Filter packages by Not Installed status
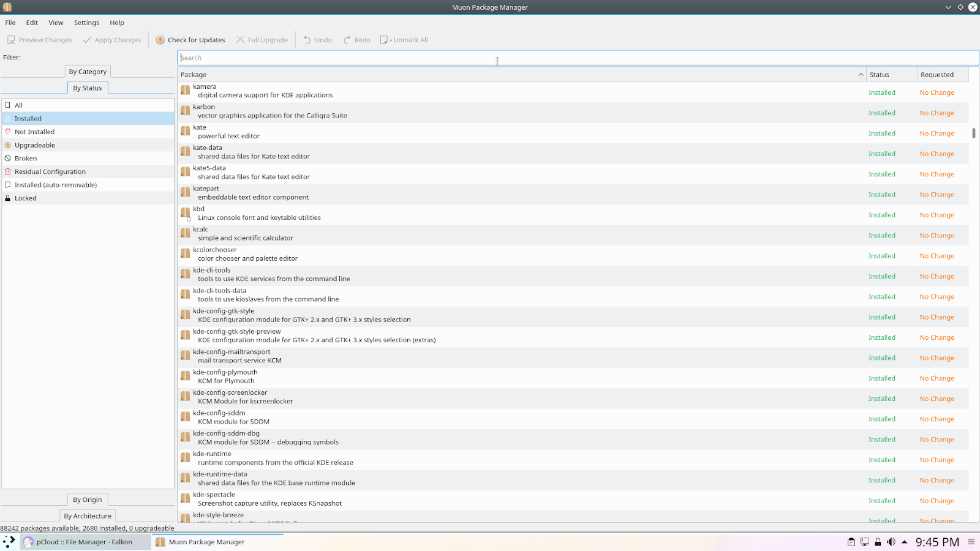The height and width of the screenshot is (551, 980). 34,131
